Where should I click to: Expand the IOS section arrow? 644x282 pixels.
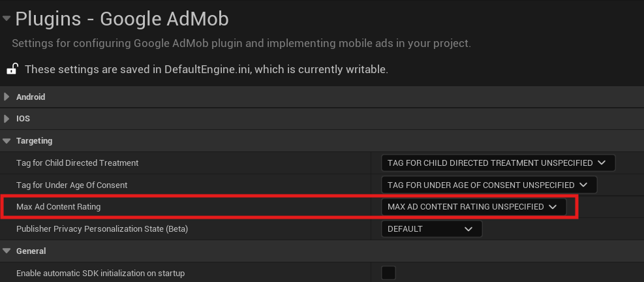(7, 119)
